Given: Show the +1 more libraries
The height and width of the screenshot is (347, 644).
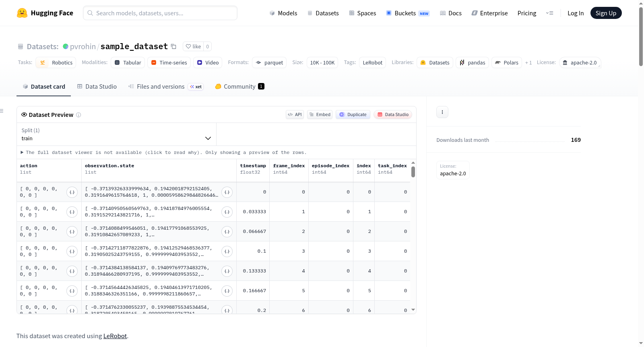Looking at the screenshot, I should tap(528, 62).
